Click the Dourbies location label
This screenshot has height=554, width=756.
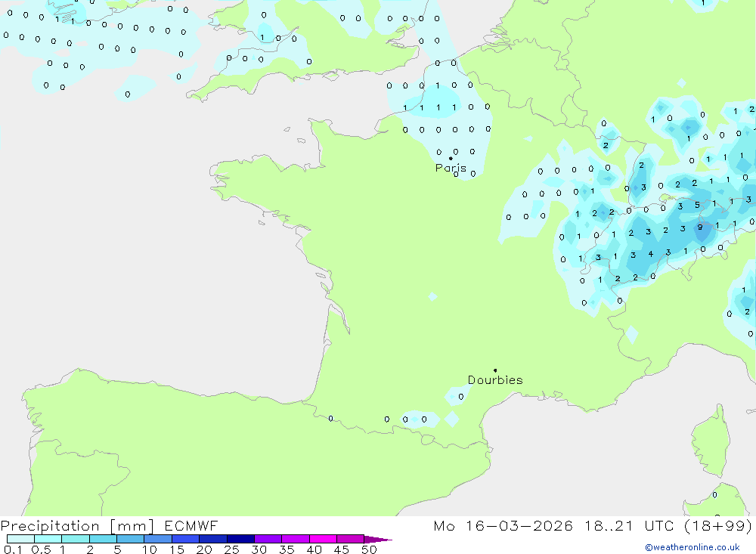pyautogui.click(x=495, y=380)
